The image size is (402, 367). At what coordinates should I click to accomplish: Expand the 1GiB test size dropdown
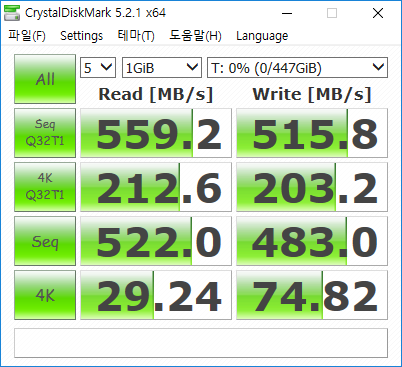pos(162,68)
